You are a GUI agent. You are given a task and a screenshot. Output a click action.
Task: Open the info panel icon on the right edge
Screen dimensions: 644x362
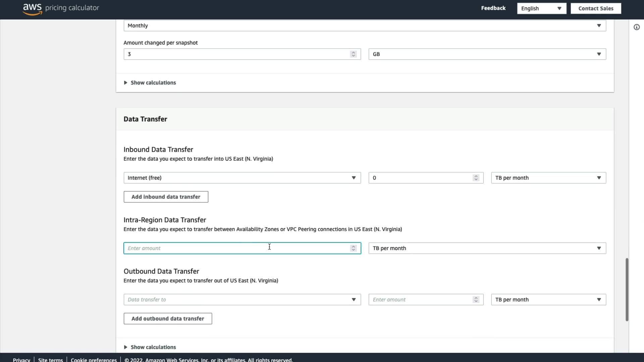coord(637,27)
